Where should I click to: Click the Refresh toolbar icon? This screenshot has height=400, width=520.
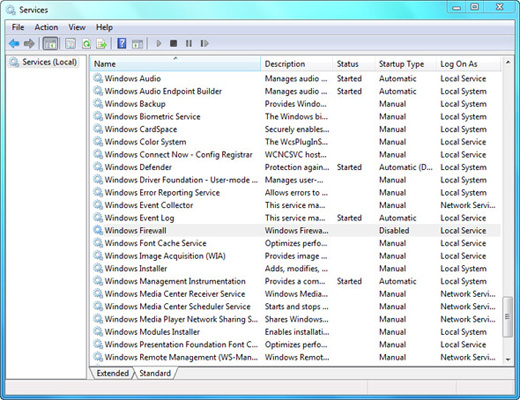[86, 43]
